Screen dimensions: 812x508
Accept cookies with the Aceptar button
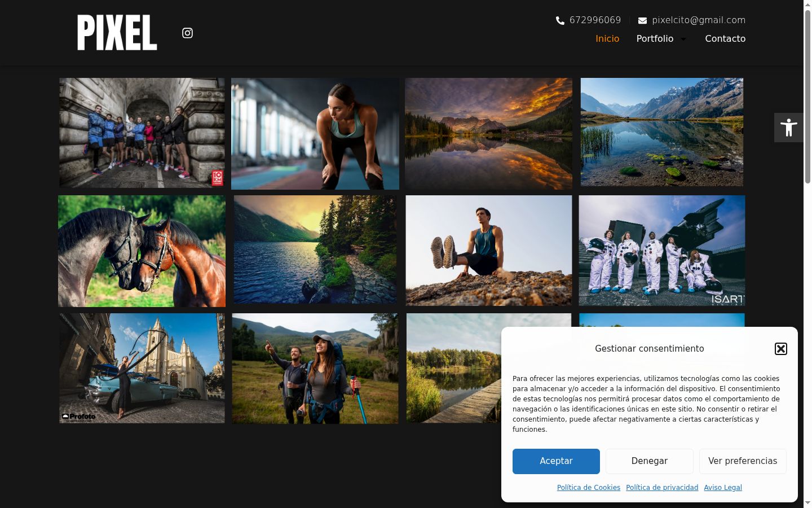(x=556, y=461)
